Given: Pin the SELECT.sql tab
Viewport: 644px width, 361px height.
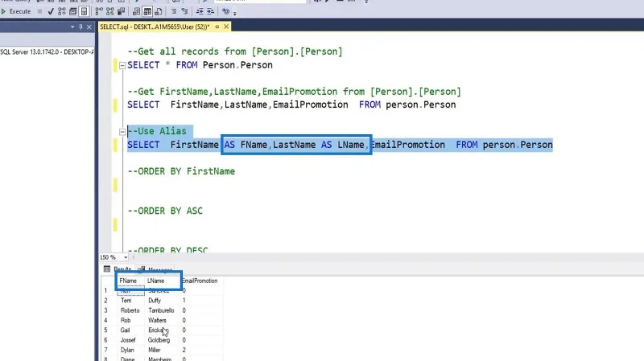Looking at the screenshot, I should pyautogui.click(x=217, y=27).
